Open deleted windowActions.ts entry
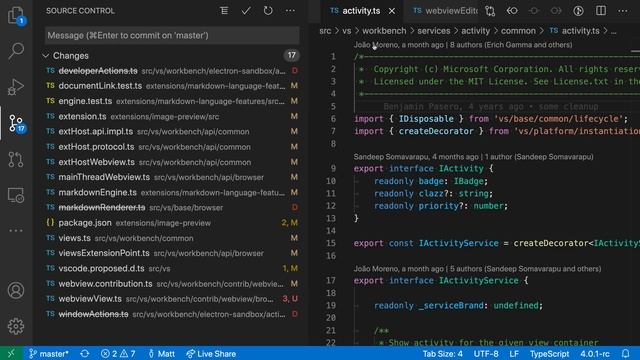 coord(171,314)
